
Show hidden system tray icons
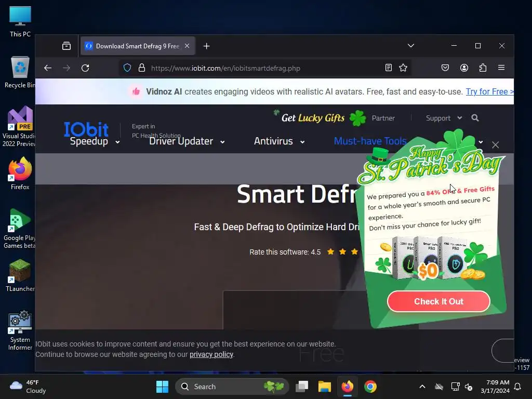pyautogui.click(x=422, y=387)
